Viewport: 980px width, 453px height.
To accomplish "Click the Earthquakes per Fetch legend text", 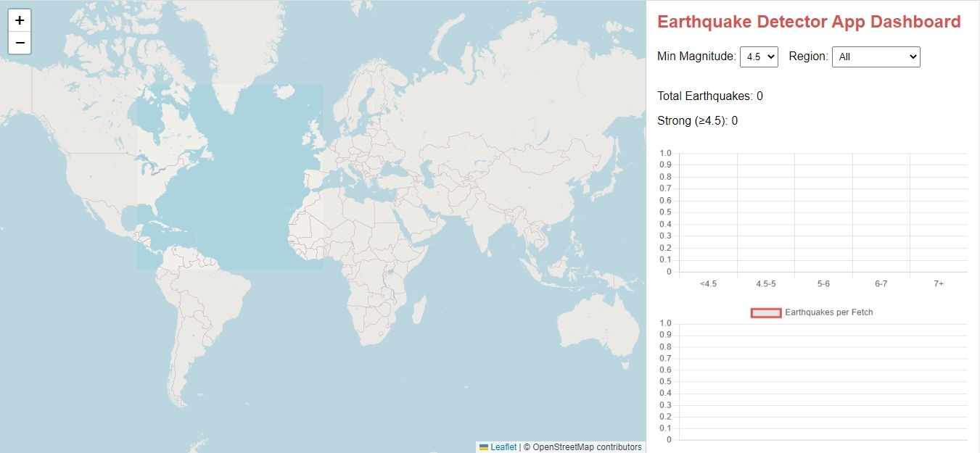I will click(829, 312).
